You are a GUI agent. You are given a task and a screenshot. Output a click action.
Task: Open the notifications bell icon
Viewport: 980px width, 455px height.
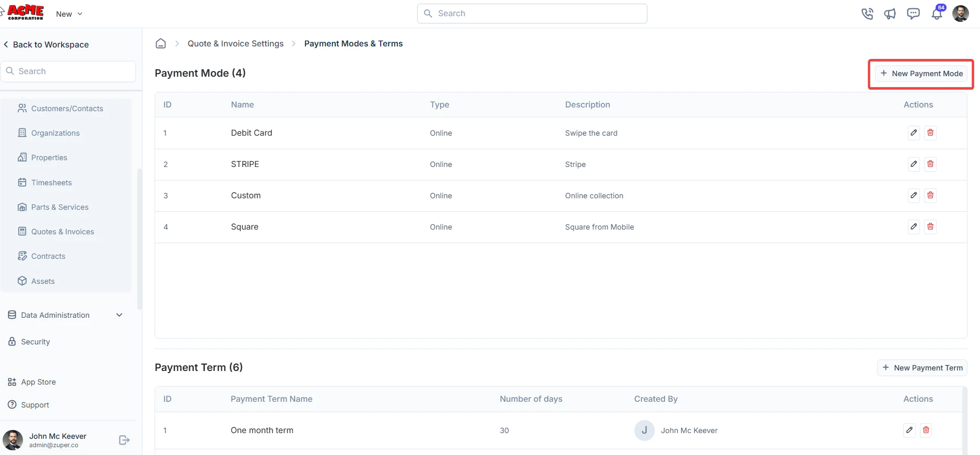tap(937, 14)
